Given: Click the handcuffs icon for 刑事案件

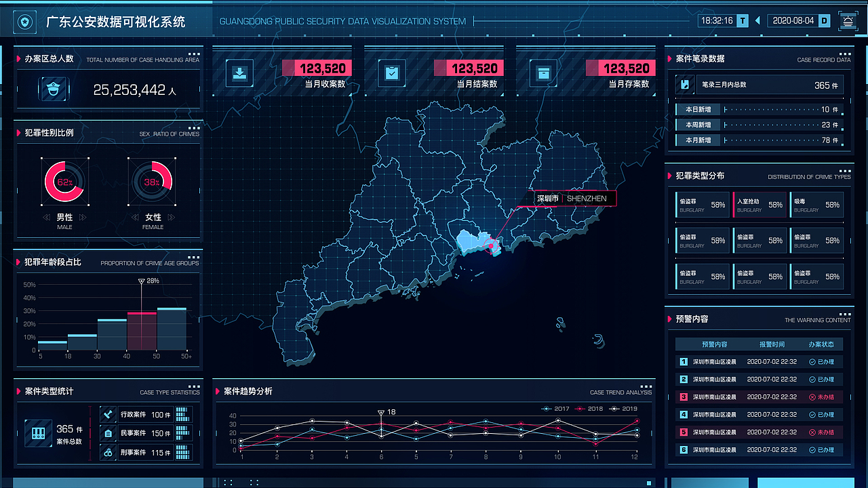Looking at the screenshot, I should pyautogui.click(x=108, y=452).
